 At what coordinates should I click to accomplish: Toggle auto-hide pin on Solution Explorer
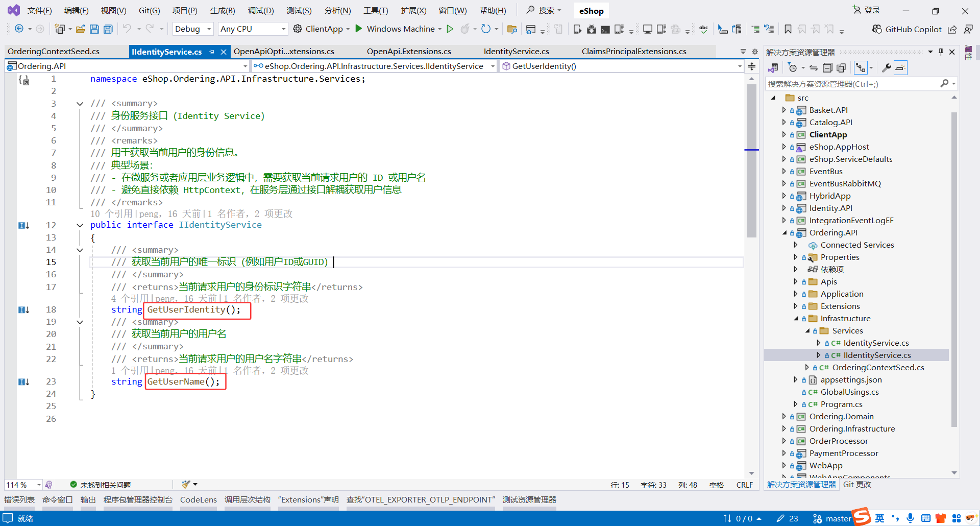(941, 52)
